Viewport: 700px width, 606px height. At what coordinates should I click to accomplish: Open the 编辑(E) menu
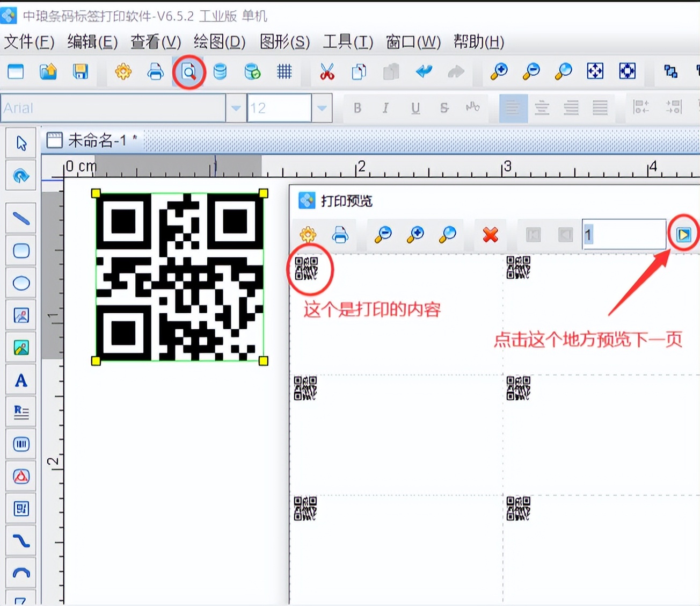click(x=93, y=42)
